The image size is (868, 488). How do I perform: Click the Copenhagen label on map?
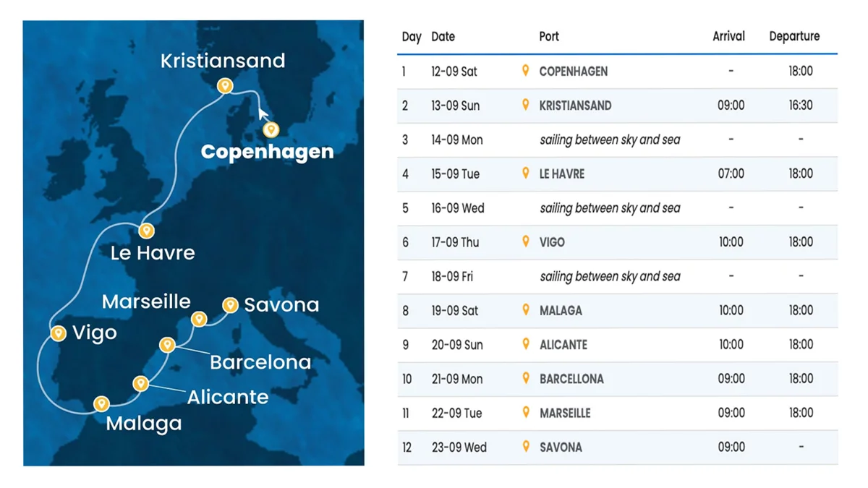[x=267, y=152]
